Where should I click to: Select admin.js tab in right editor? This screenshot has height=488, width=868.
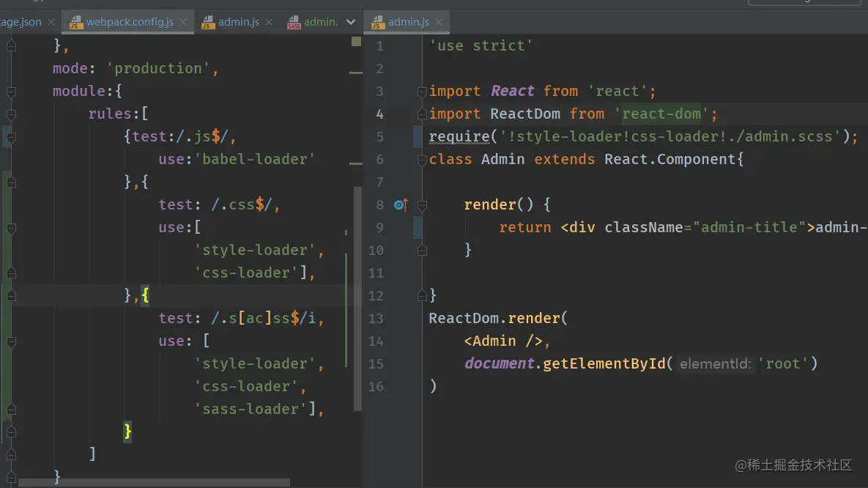coord(408,22)
